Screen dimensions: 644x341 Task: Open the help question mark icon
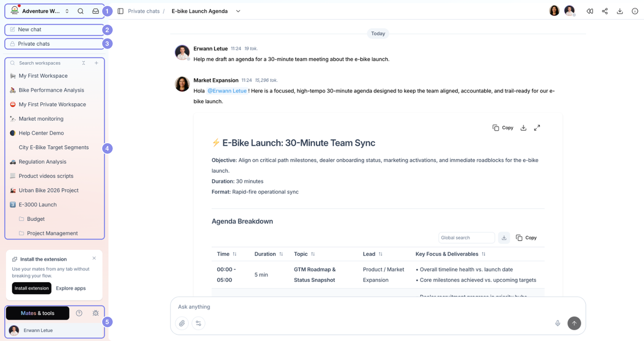click(79, 313)
